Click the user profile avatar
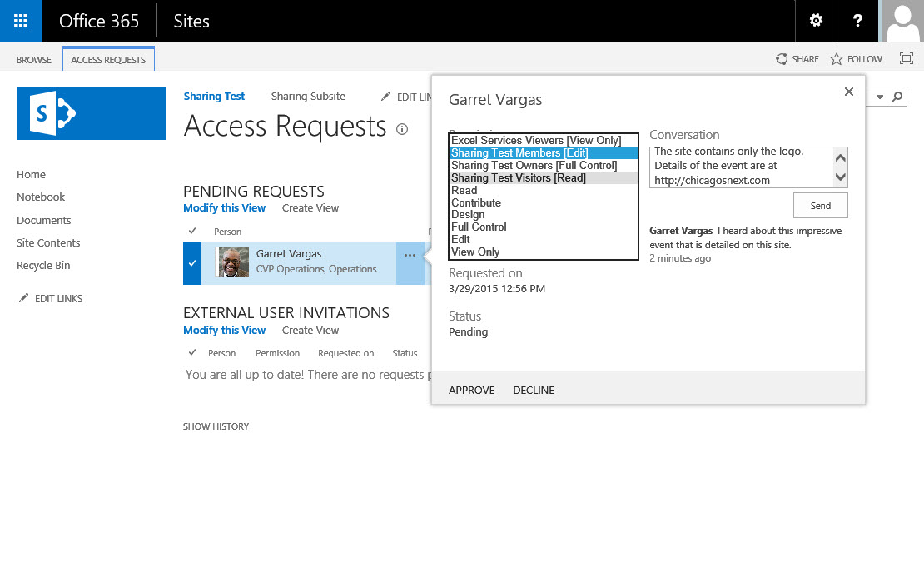The image size is (924, 578). pos(903,21)
